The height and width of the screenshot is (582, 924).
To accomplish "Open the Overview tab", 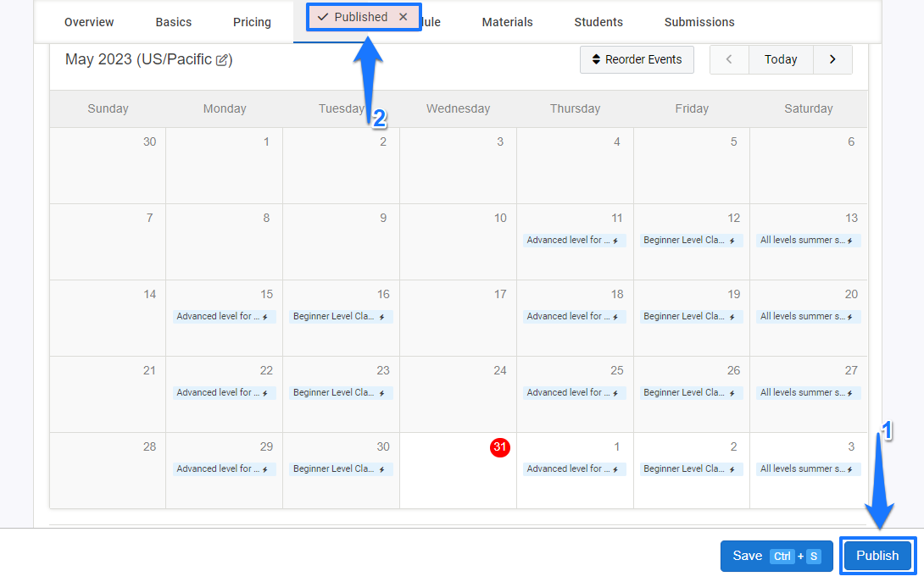I will coord(89,22).
